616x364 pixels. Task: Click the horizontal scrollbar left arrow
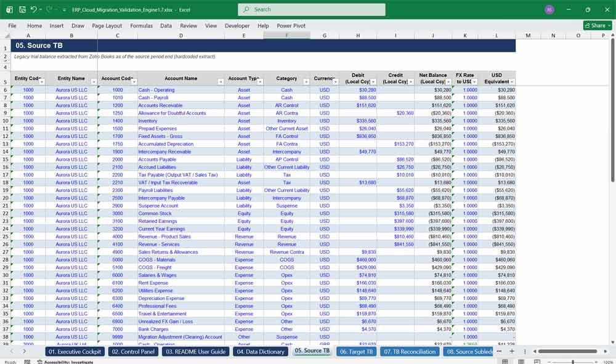[x=535, y=351]
